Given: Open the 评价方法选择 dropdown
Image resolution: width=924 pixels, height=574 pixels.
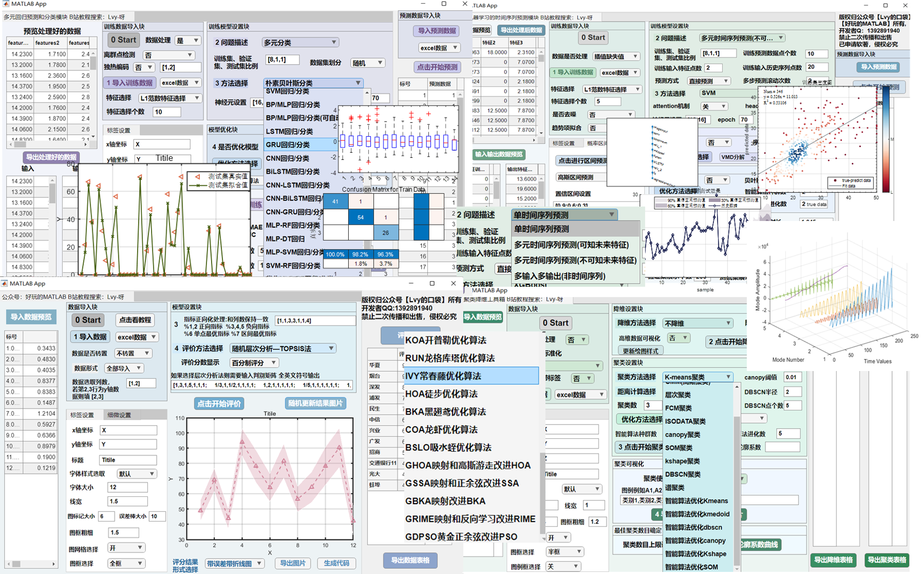Looking at the screenshot, I should (x=282, y=348).
